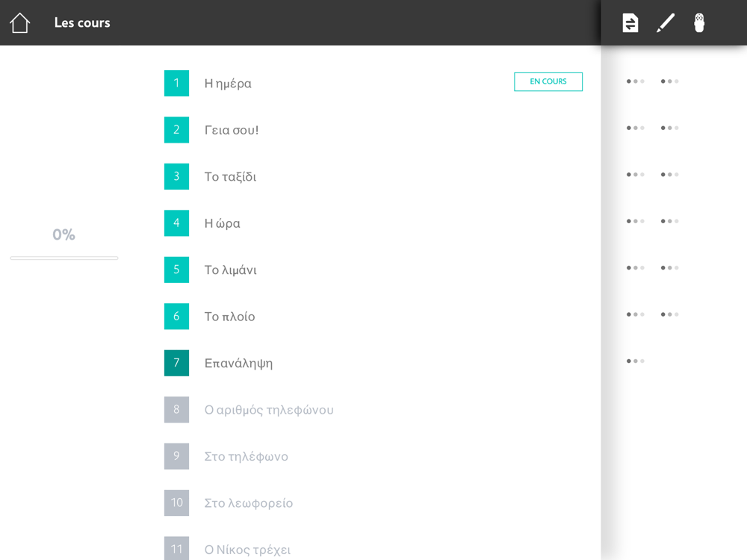Open lesson number 2 tile
Screen dimensions: 747x560
click(x=176, y=129)
